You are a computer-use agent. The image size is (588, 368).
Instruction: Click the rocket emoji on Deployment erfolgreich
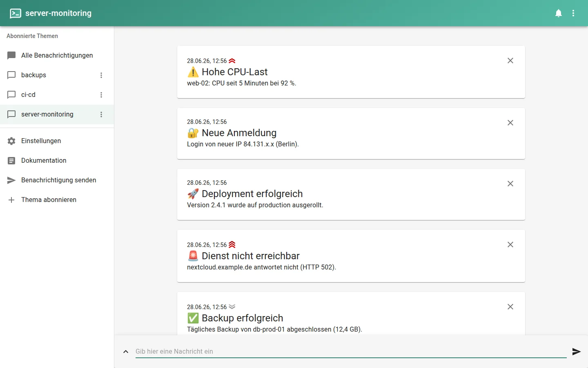coord(193,194)
